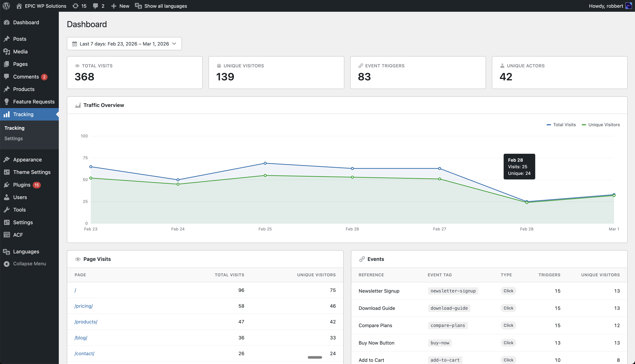Image resolution: width=635 pixels, height=364 pixels.
Task: Select the Media library icon in the sidebar
Action: [x=7, y=52]
